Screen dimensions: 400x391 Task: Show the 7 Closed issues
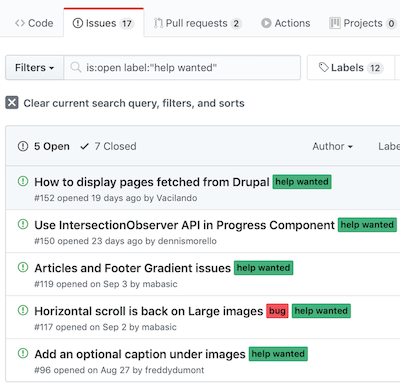(108, 146)
